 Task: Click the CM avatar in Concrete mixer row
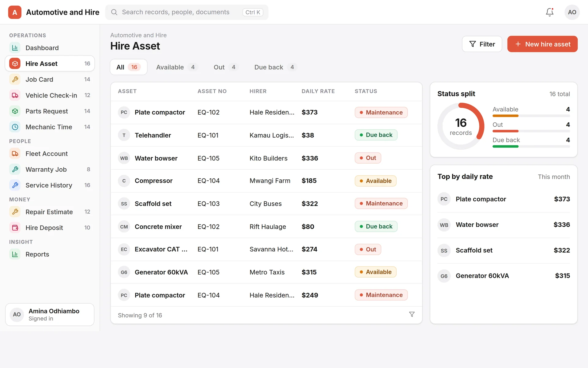(124, 227)
